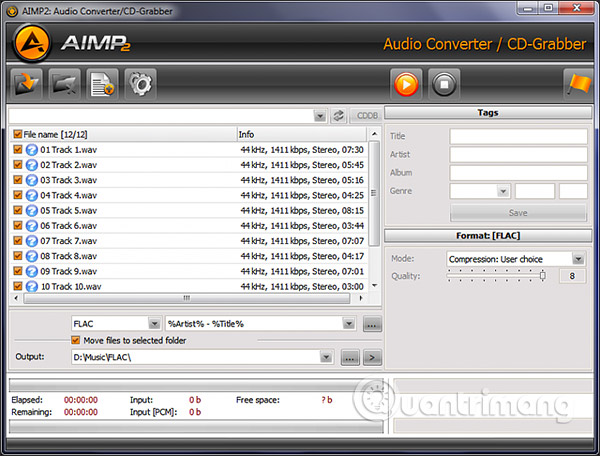Open the settings gear icon
600x456 pixels.
140,84
